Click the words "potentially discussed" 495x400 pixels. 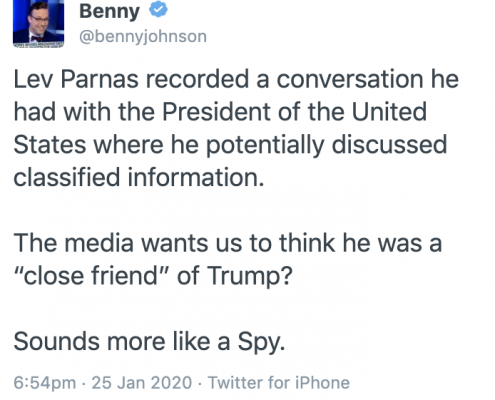coord(327,146)
